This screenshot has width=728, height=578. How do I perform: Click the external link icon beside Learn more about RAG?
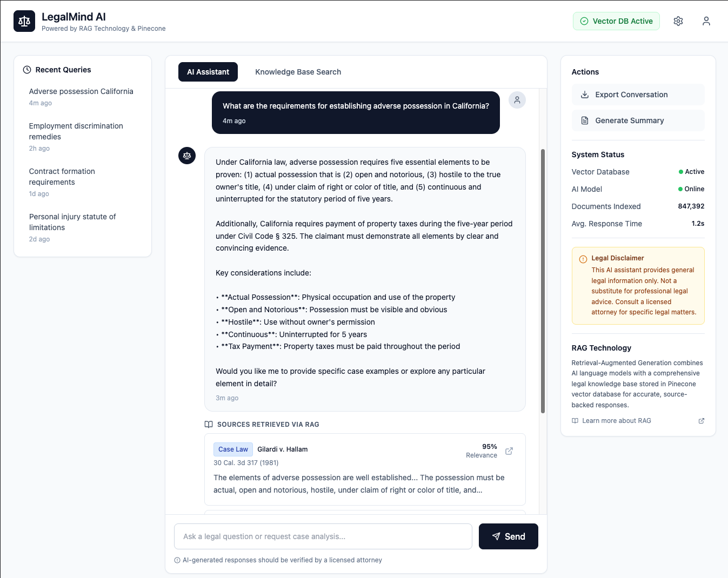[701, 421]
